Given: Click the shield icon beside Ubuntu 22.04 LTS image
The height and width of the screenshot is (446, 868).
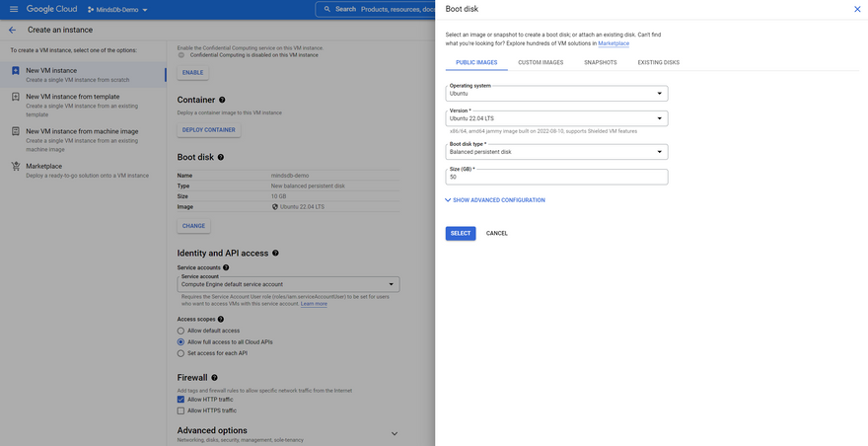Looking at the screenshot, I should [274, 206].
